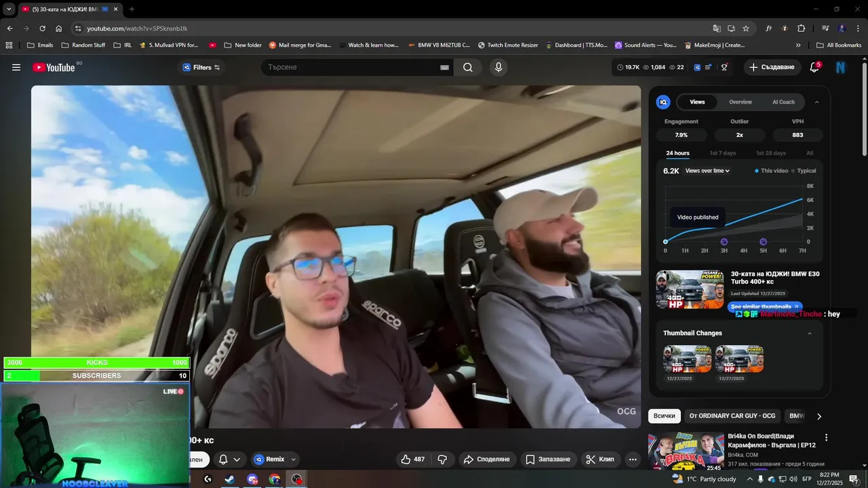868x488 pixels.
Task: Open the Chrome extensions puzzle icon
Action: [x=801, y=28]
